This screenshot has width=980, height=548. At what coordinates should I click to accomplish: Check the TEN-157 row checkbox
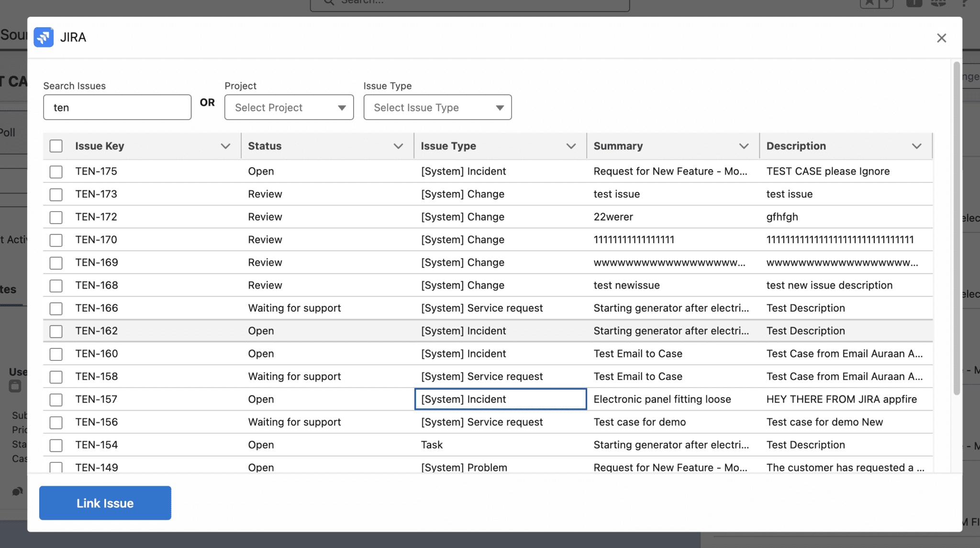click(x=56, y=399)
